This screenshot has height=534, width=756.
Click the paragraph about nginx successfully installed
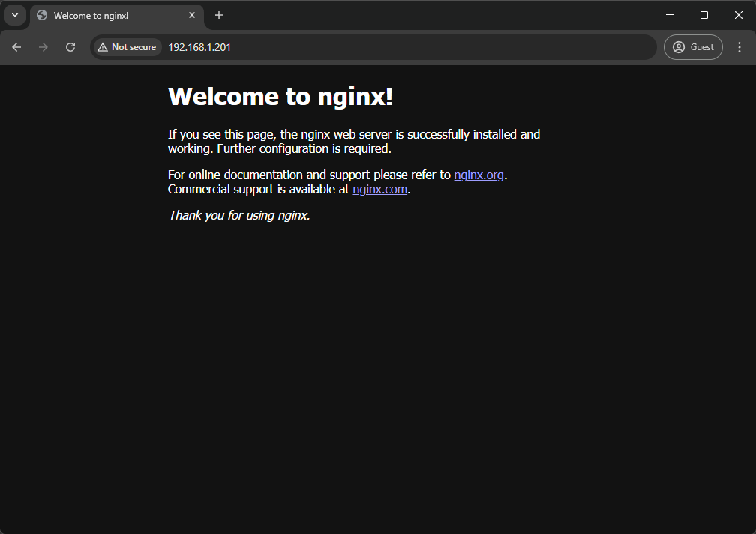[353, 142]
